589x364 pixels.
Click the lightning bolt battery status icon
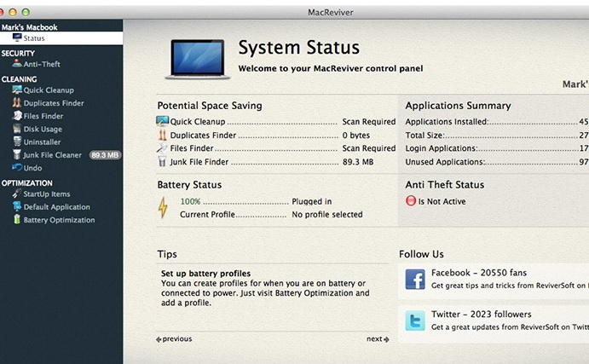click(163, 208)
